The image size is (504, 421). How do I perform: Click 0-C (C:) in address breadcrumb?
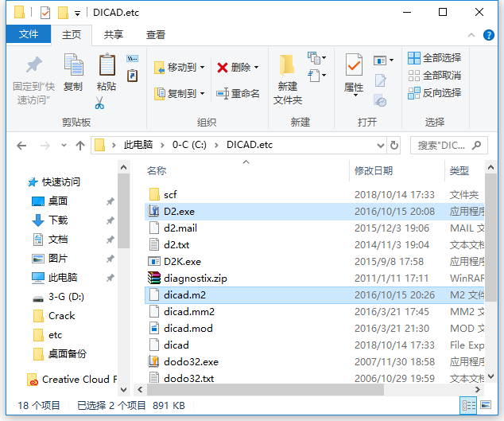coord(189,145)
